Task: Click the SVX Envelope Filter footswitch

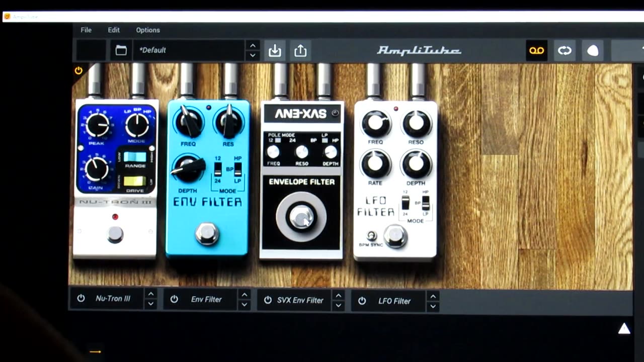Action: [301, 217]
